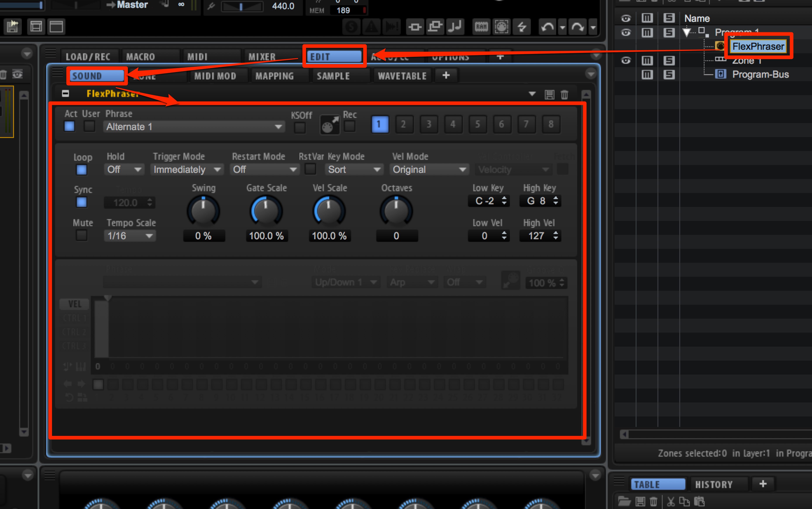Click the save disk icon beside FlexPhraser title
Image resolution: width=812 pixels, height=509 pixels.
549,95
